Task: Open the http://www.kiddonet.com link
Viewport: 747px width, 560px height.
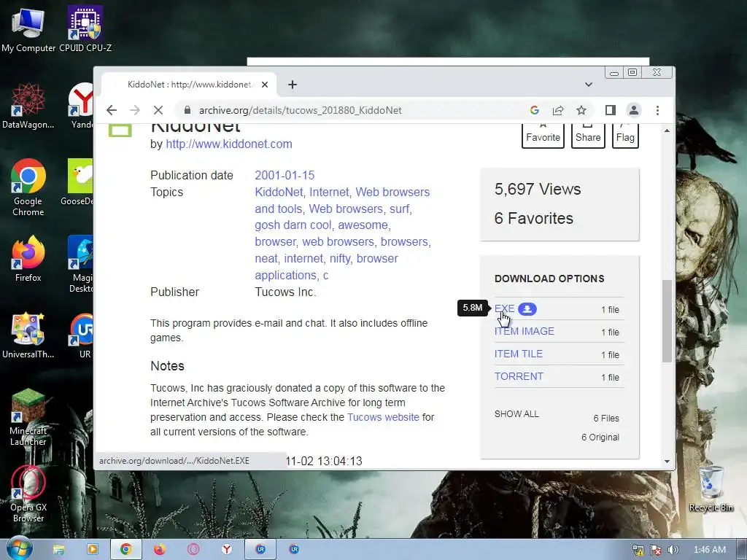Action: [228, 144]
